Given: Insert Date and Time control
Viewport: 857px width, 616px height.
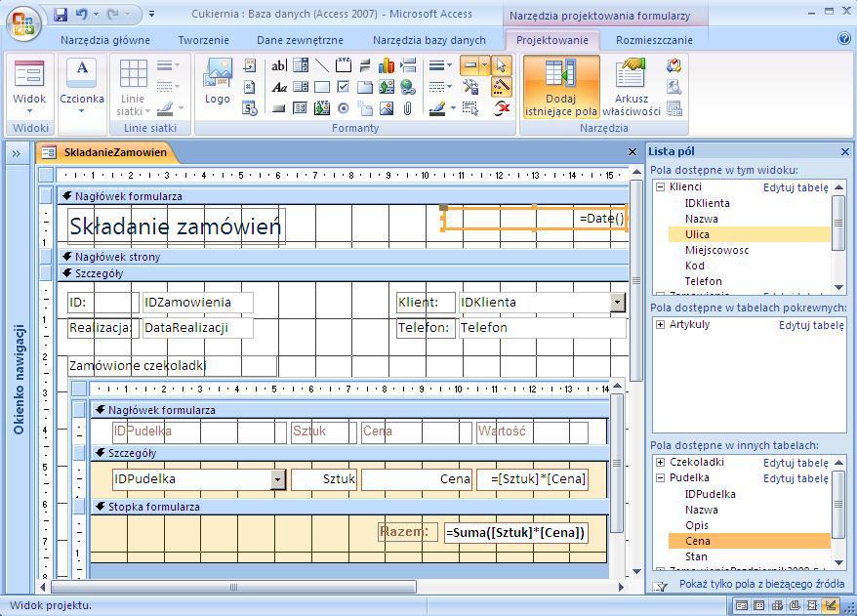Looking at the screenshot, I should (250, 108).
